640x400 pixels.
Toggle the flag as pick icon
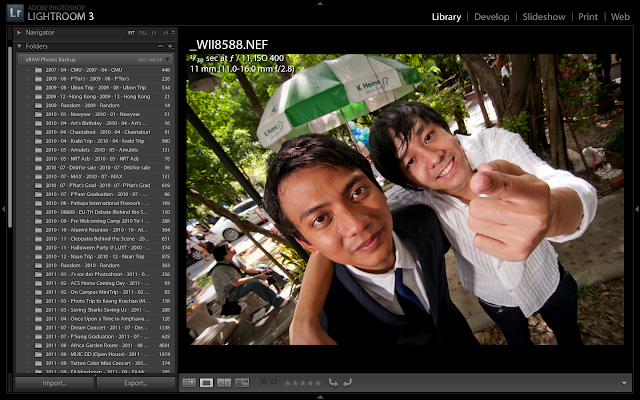tap(262, 382)
